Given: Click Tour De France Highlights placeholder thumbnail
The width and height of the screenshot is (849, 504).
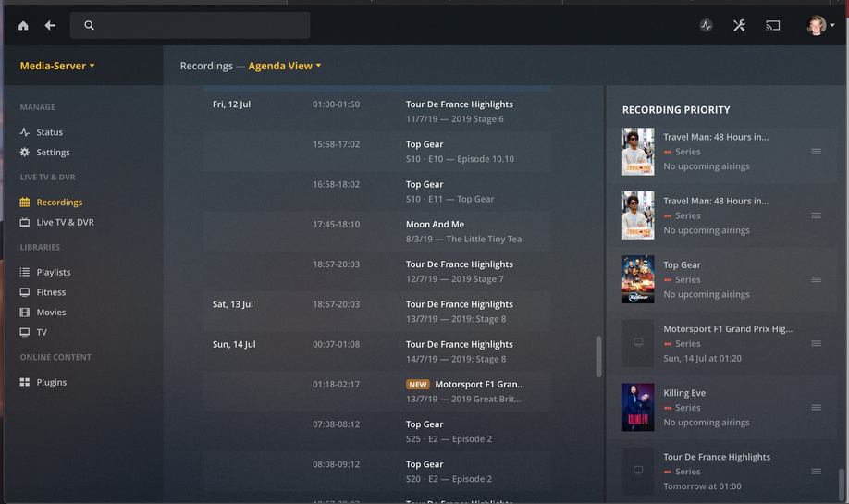Looking at the screenshot, I should [x=638, y=471].
